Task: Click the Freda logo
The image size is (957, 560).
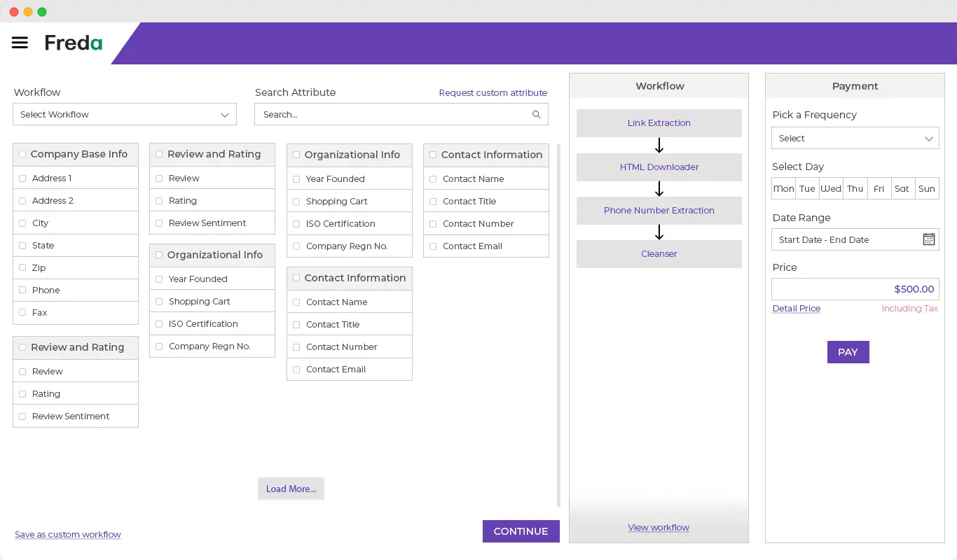Action: [74, 43]
